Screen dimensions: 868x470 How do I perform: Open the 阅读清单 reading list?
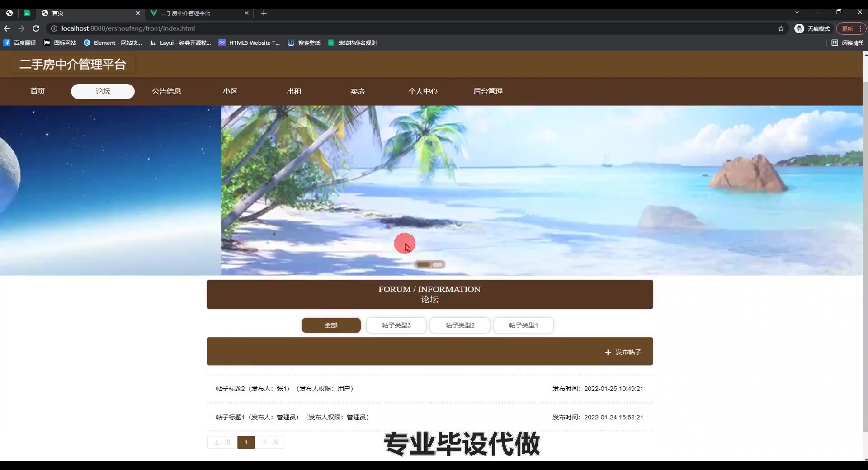coord(848,43)
